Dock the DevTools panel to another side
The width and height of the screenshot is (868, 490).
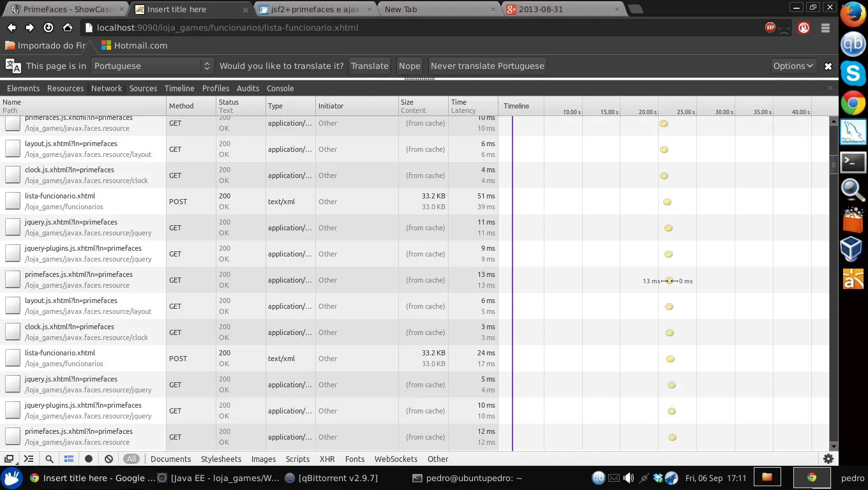pos(9,459)
